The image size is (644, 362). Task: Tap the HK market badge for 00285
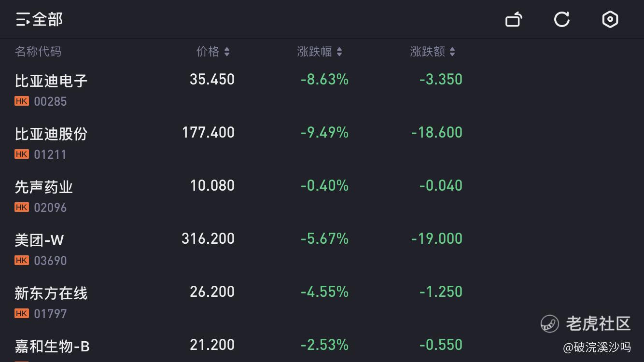22,101
